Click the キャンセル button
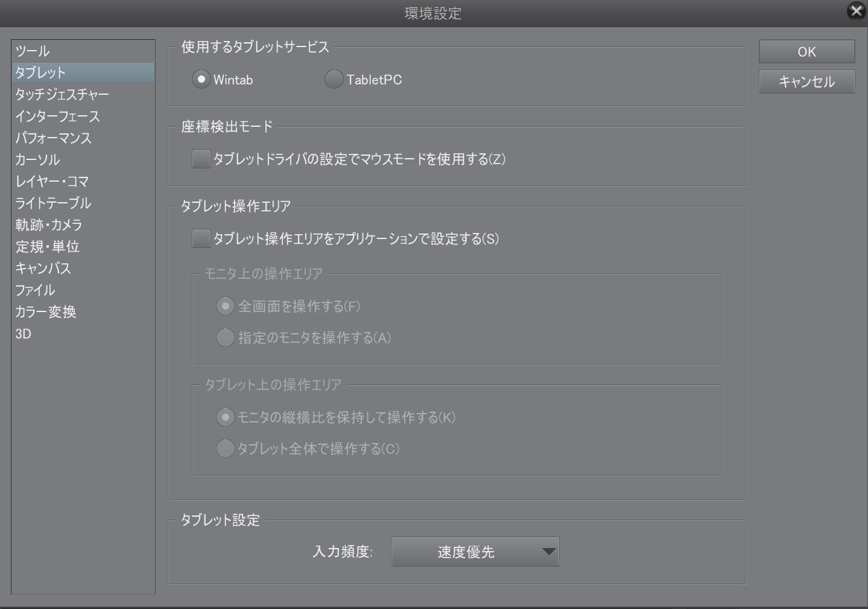Image resolution: width=868 pixels, height=609 pixels. [806, 81]
